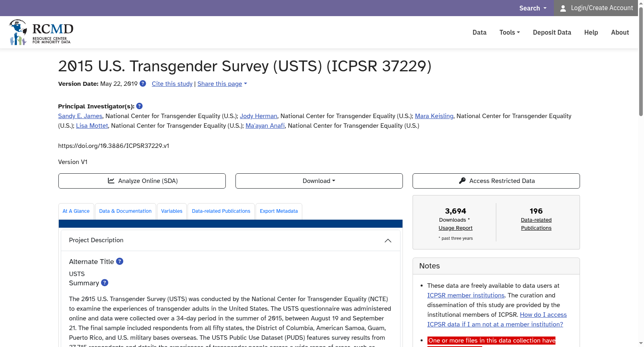
Task: Click the Cite this study link
Action: (x=172, y=83)
